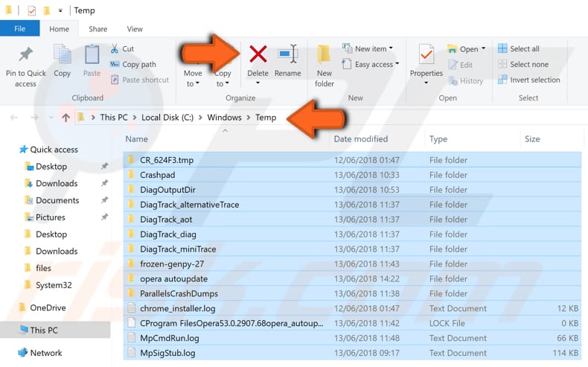Switch to the Home tab
This screenshot has width=588, height=367.
pyautogui.click(x=60, y=29)
